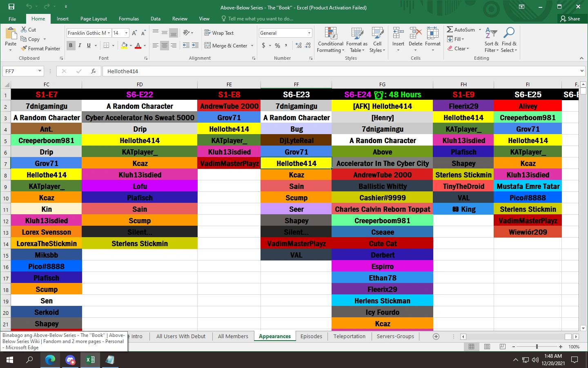The width and height of the screenshot is (588, 368).
Task: Open taskbar Search magnifier
Action: [30, 360]
